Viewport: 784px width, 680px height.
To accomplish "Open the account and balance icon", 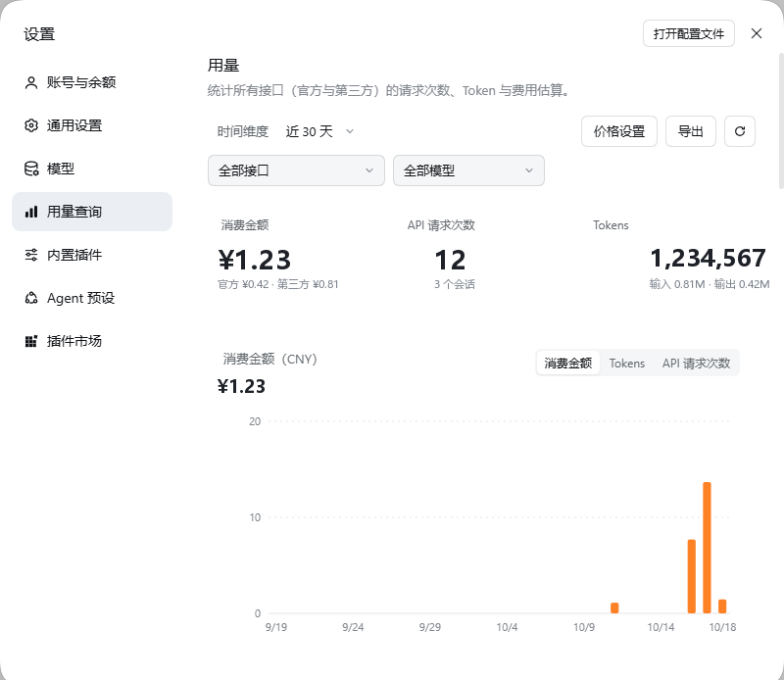I will (31, 82).
